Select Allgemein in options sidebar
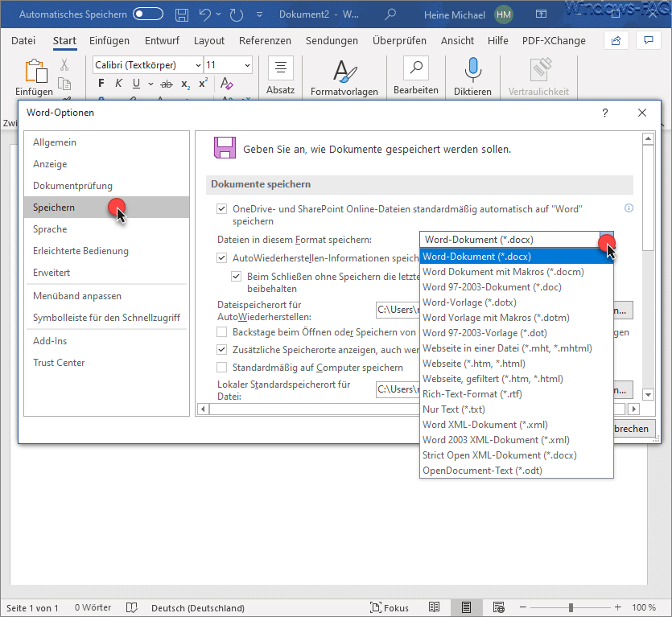672x617 pixels. pos(106,142)
